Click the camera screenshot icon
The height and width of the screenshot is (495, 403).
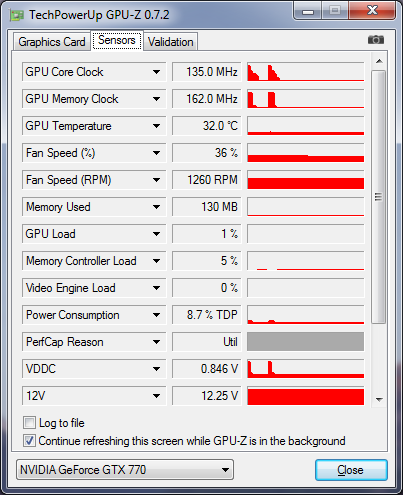(x=376, y=40)
